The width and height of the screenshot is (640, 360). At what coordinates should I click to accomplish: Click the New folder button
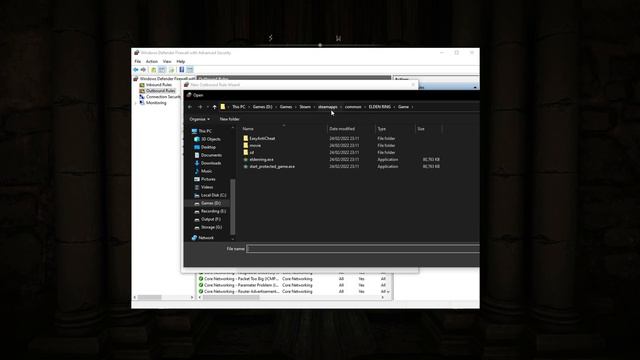(x=229, y=119)
